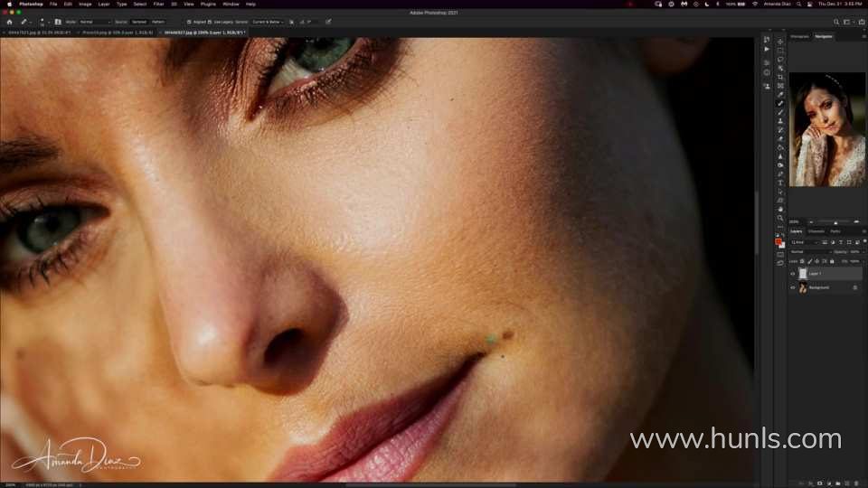Viewport: 868px width, 488px height.
Task: Select the Path Selection tool
Action: (780, 192)
